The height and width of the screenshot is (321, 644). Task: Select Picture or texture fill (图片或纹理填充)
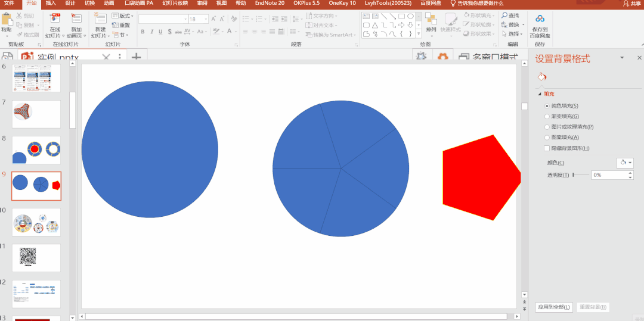click(x=547, y=127)
